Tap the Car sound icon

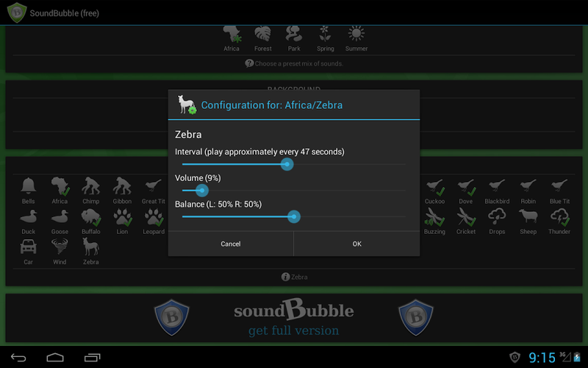tap(29, 247)
